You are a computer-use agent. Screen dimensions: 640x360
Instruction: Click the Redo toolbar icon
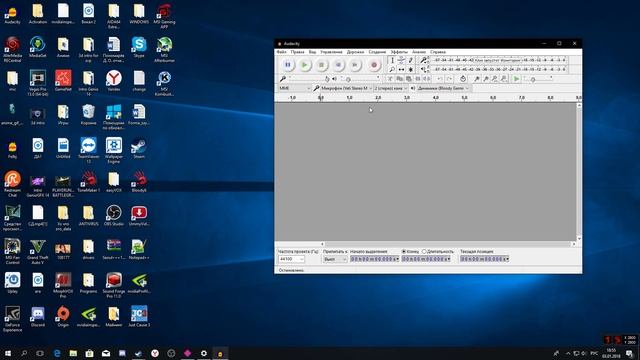tap(449, 79)
